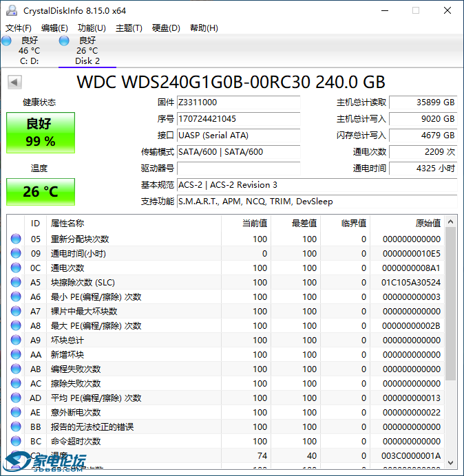The height and width of the screenshot is (476, 464).
Task: Click raw value 00000000002B
Action: (412, 326)
